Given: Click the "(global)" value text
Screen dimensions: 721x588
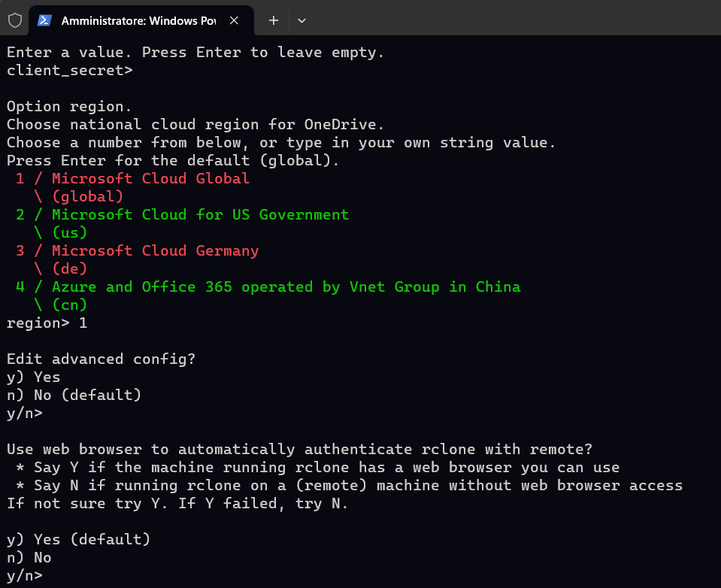Looking at the screenshot, I should (87, 197).
